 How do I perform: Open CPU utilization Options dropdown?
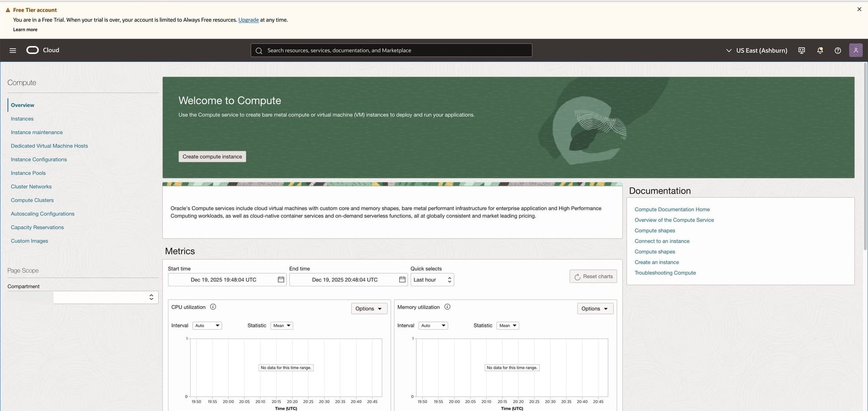[368, 309]
